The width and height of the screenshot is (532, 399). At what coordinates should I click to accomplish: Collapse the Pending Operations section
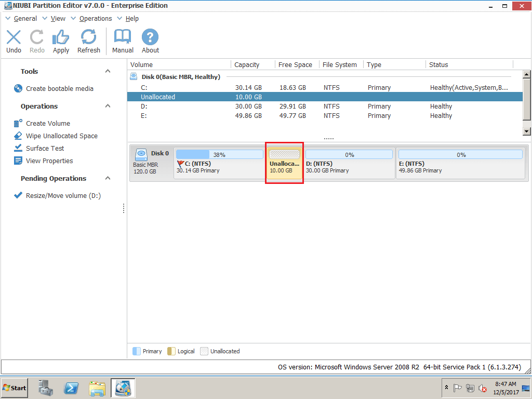click(108, 178)
